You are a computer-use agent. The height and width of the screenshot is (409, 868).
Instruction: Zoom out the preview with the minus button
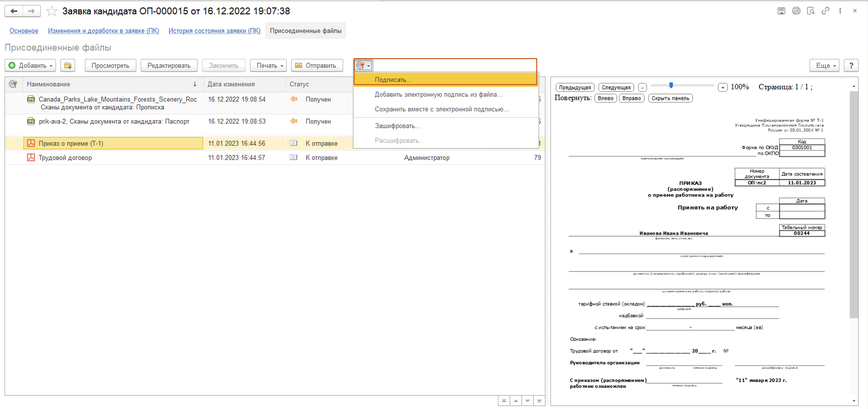[x=643, y=88]
